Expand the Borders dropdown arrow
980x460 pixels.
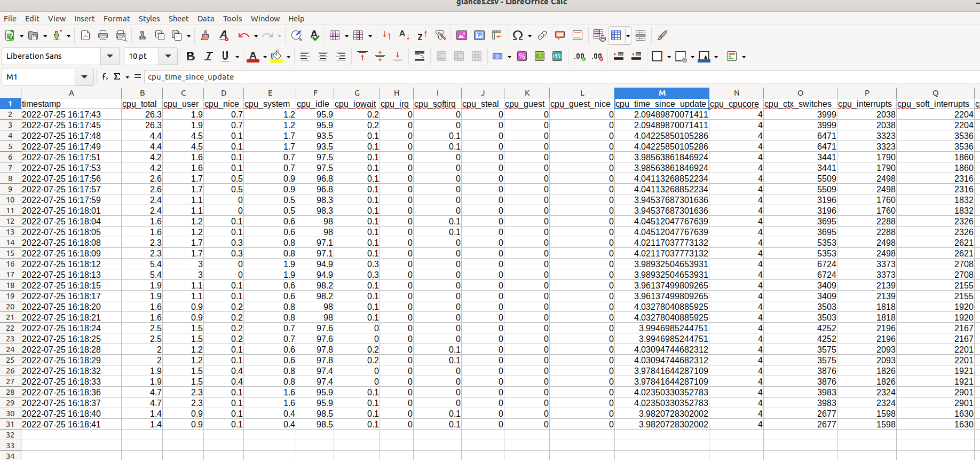pyautogui.click(x=669, y=56)
